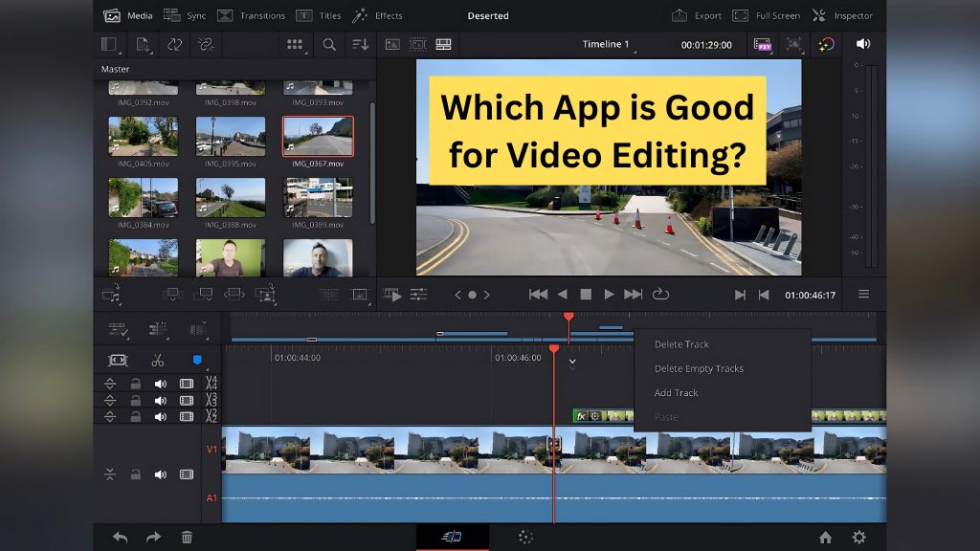This screenshot has height=551, width=980.
Task: Click the trash delete icon
Action: (187, 538)
